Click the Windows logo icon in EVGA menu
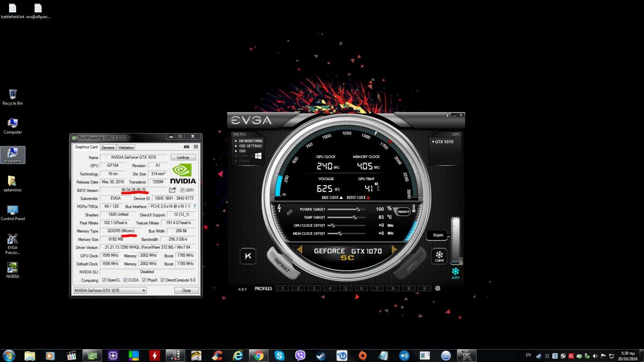This screenshot has width=644, height=362. point(258,156)
